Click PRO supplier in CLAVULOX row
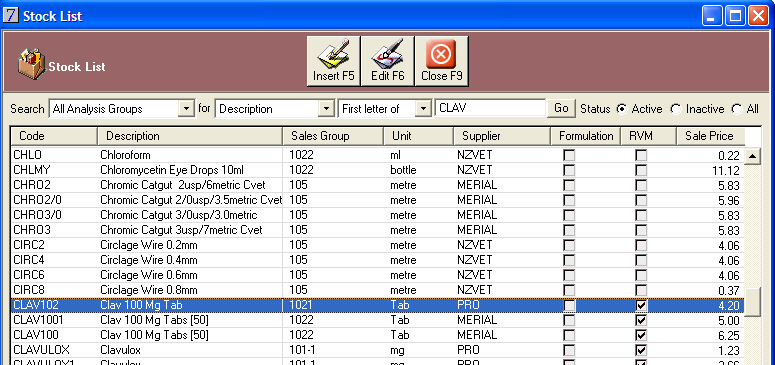 pos(502,350)
